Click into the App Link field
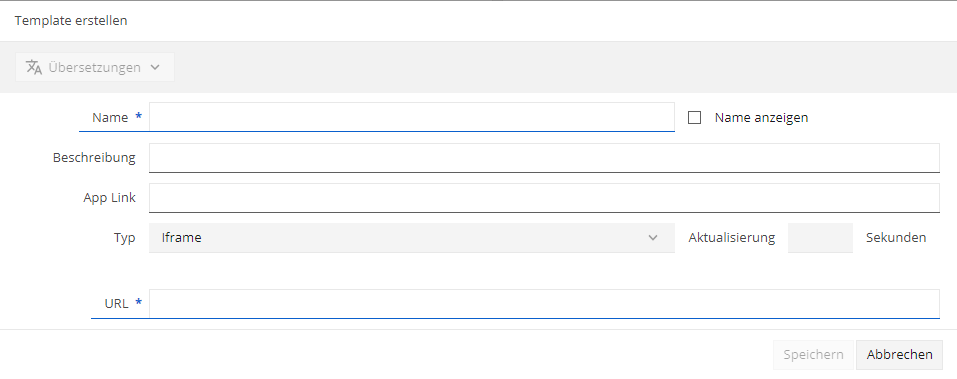 544,198
